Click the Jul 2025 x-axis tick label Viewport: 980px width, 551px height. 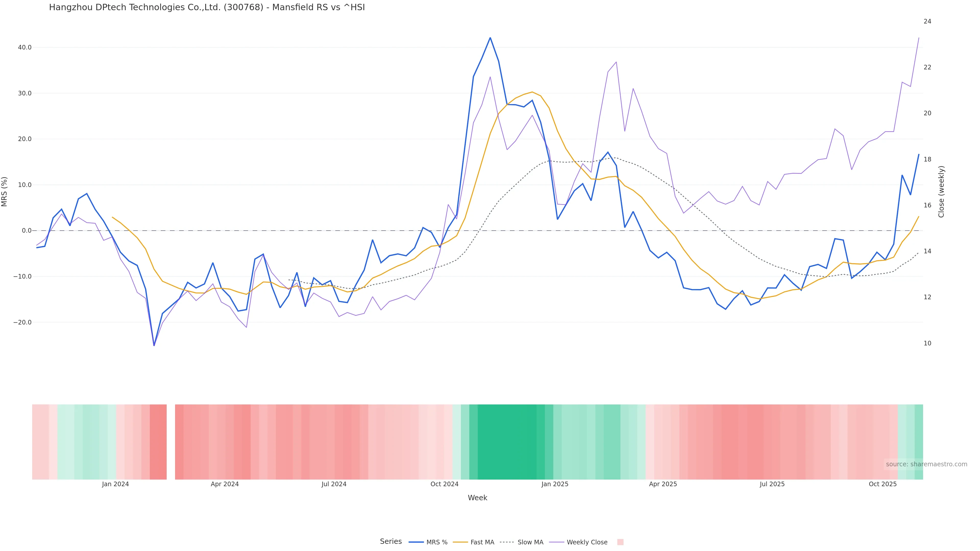772,484
